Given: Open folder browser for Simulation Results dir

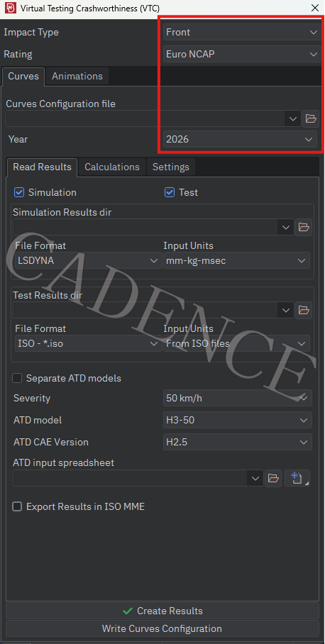Looking at the screenshot, I should click(x=304, y=227).
